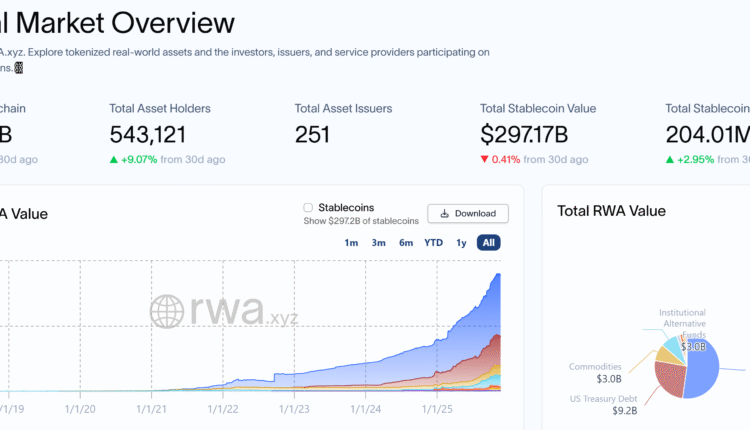Switch chart to 6m range
Image resolution: width=750 pixels, height=430 pixels.
tap(406, 243)
